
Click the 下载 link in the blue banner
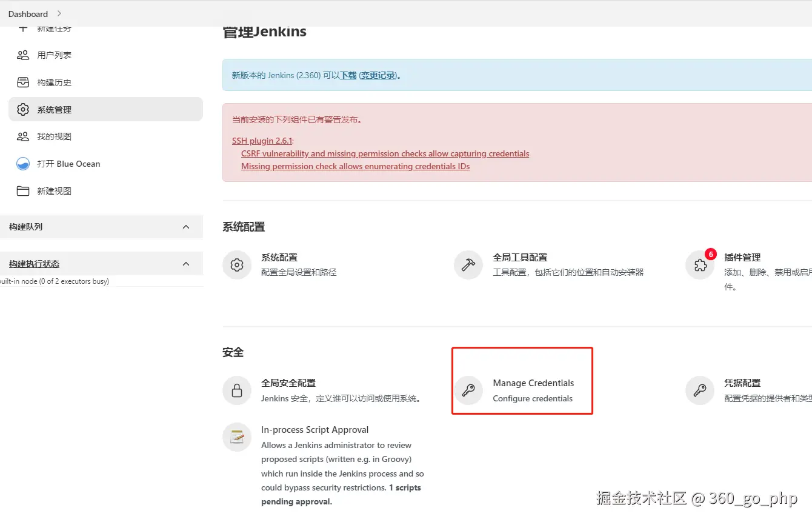[348, 76]
